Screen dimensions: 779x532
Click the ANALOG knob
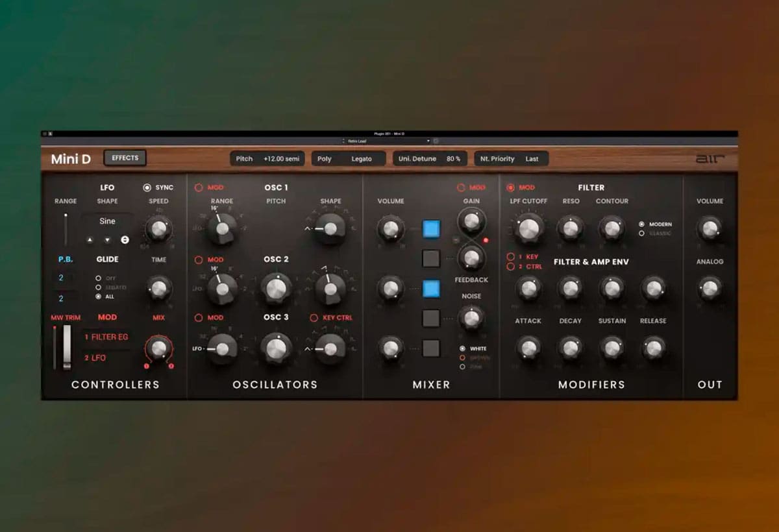(x=710, y=288)
